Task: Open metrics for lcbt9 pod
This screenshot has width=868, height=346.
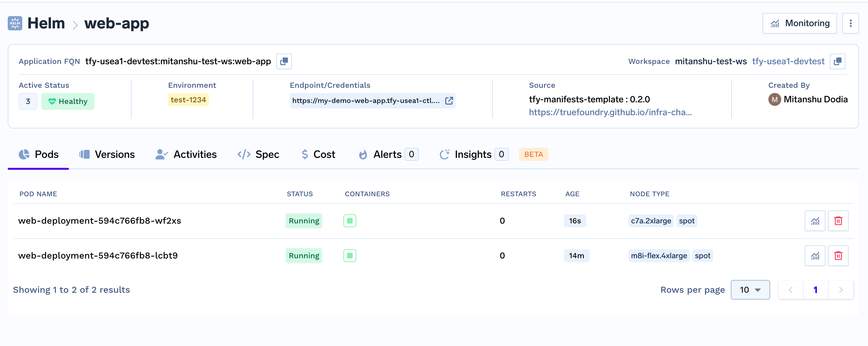Action: pos(815,256)
